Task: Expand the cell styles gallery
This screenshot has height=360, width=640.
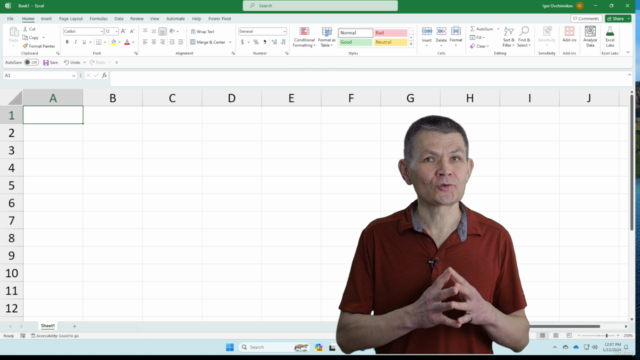Action: 411,44
